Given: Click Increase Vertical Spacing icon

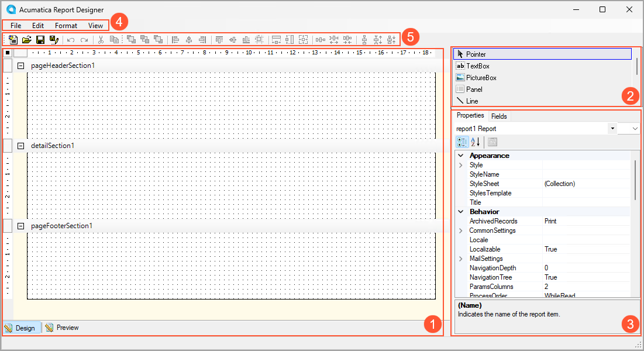Looking at the screenshot, I should [378, 39].
